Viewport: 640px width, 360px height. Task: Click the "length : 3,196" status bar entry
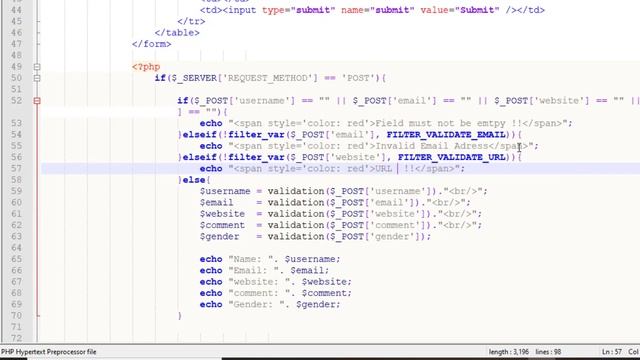[x=508, y=352]
